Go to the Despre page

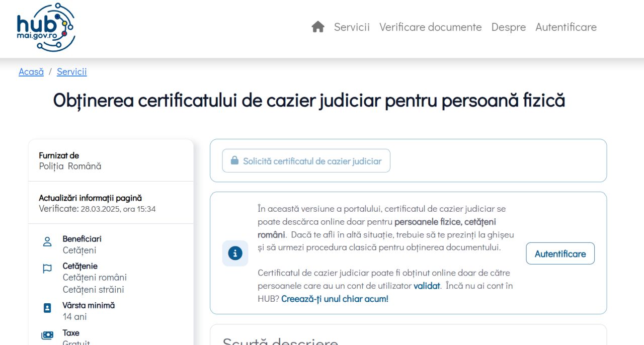coord(508,27)
